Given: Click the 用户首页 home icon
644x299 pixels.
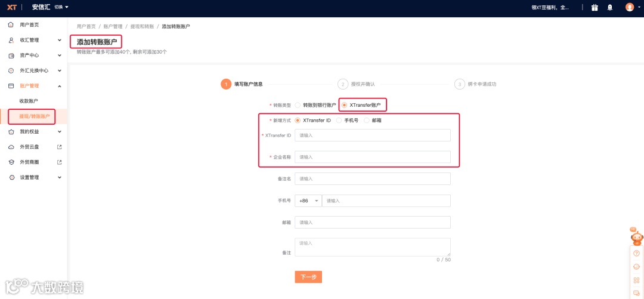Looking at the screenshot, I should (11, 24).
